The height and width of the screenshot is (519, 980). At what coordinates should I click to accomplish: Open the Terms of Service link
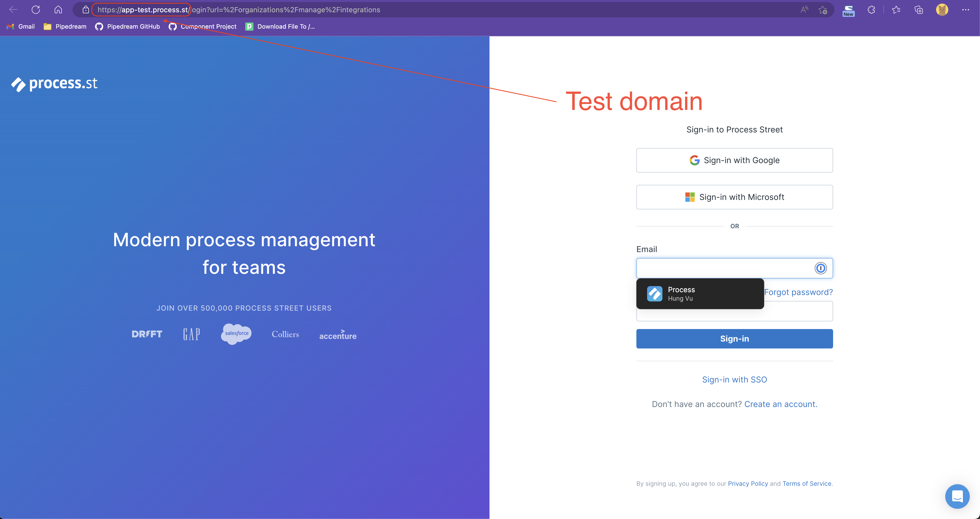(807, 483)
